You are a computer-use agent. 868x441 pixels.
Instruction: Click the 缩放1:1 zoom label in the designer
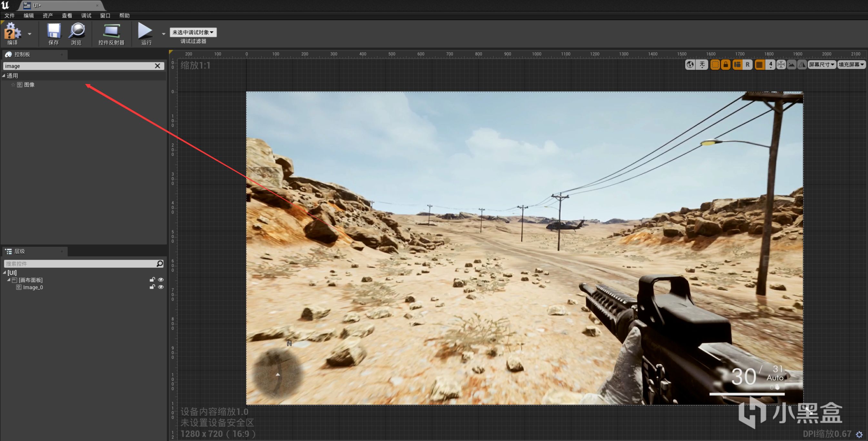coord(195,65)
